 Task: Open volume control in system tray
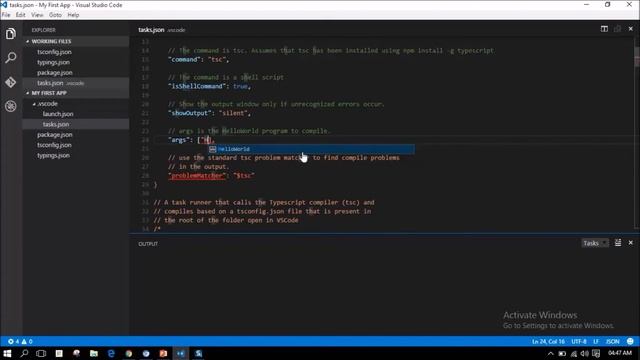tap(584, 354)
